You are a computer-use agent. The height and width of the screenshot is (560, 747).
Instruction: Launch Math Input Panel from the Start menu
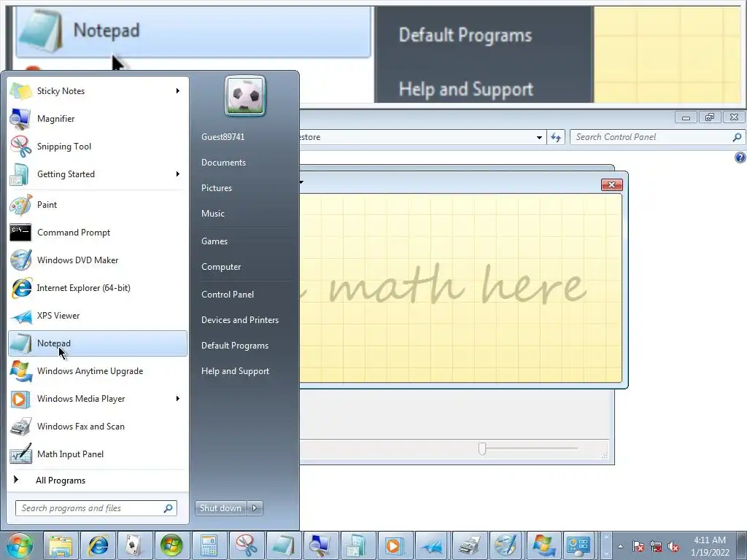(x=98, y=454)
